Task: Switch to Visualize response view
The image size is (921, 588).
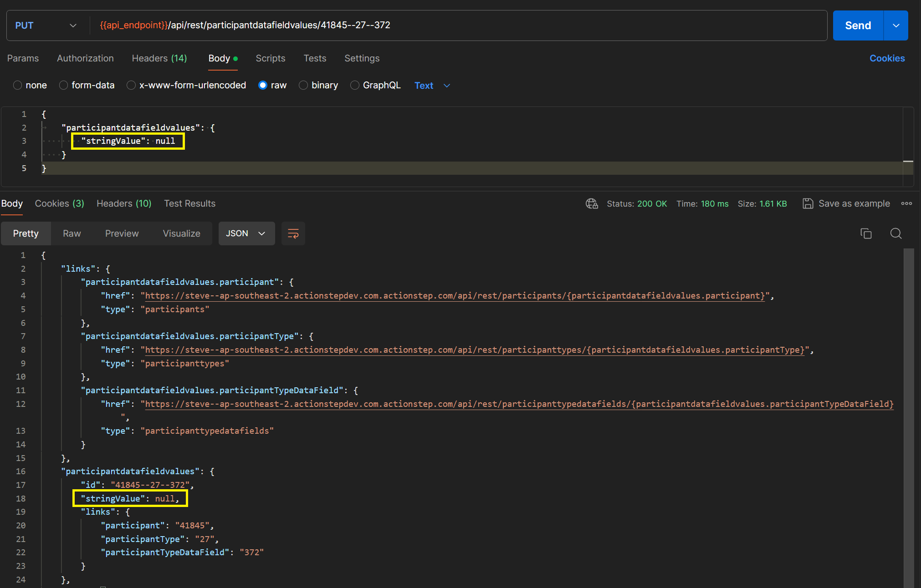Action: [x=182, y=233]
